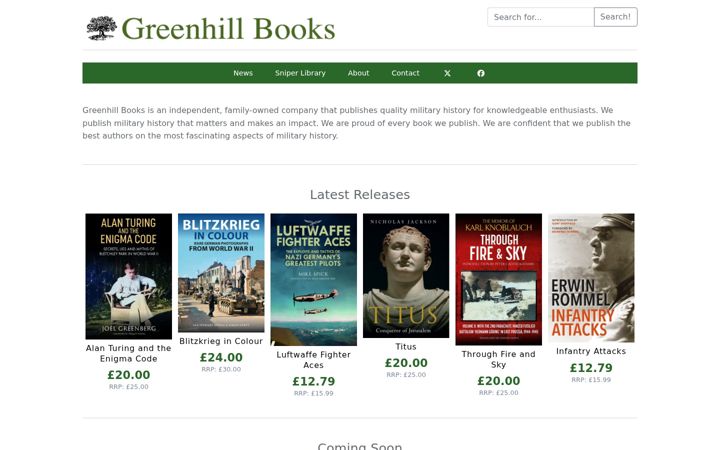The width and height of the screenshot is (720, 450).
Task: Click the £20.00 price under Titus
Action: coord(406,363)
